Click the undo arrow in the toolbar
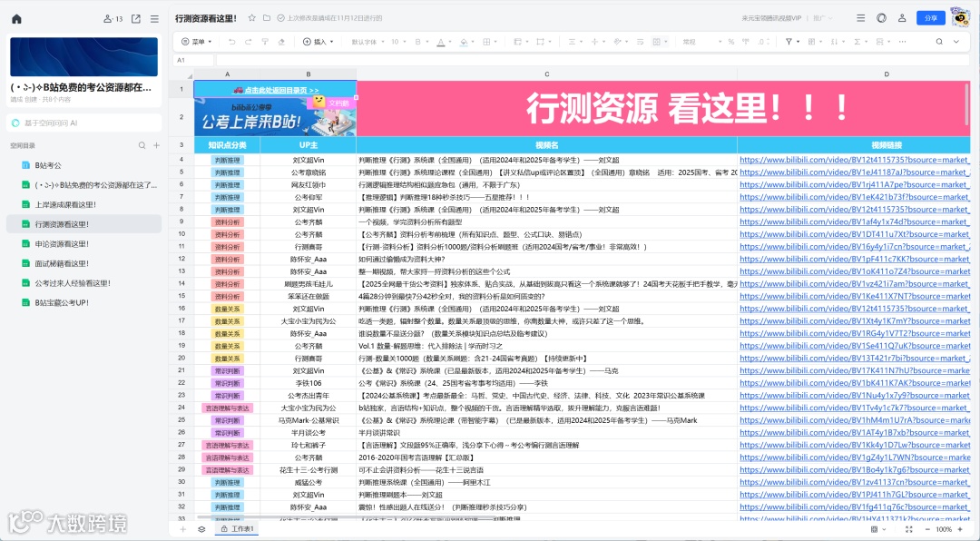Viewport: 980px width, 541px height. click(x=232, y=42)
